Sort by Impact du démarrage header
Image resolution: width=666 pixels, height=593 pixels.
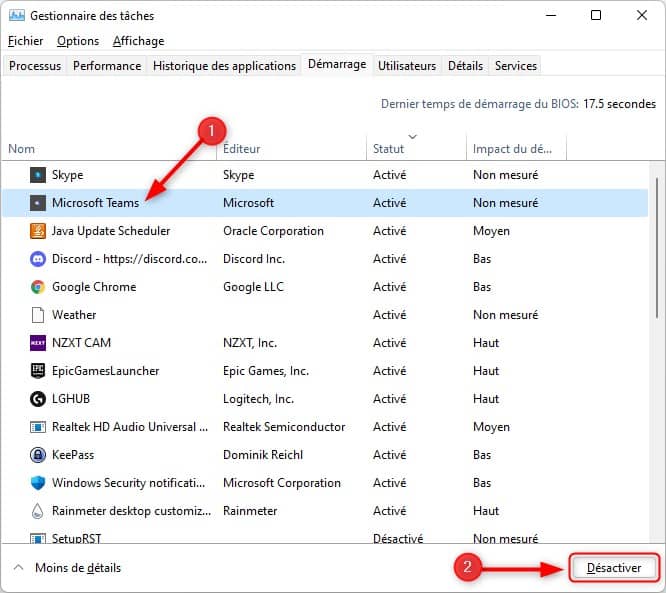(x=516, y=148)
